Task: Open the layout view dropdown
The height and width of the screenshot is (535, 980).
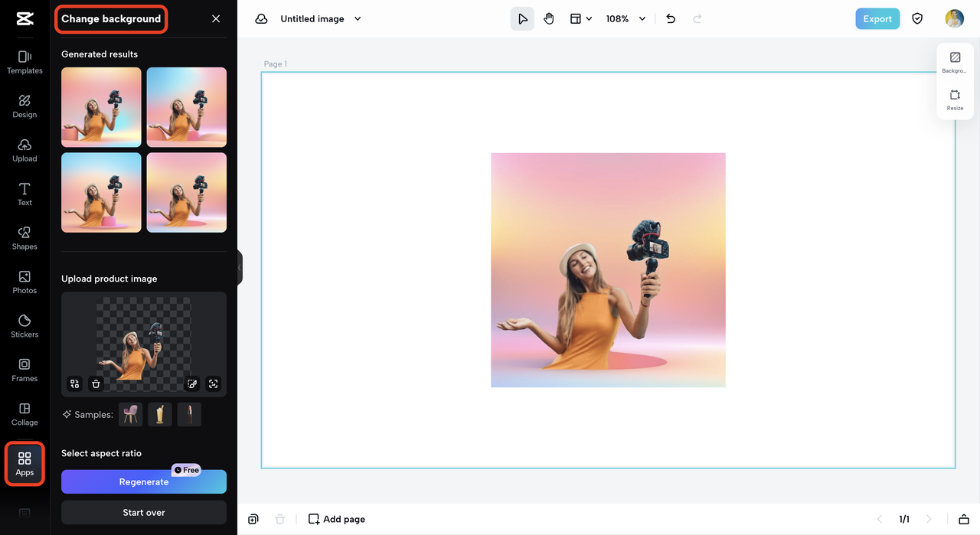Action: point(580,18)
